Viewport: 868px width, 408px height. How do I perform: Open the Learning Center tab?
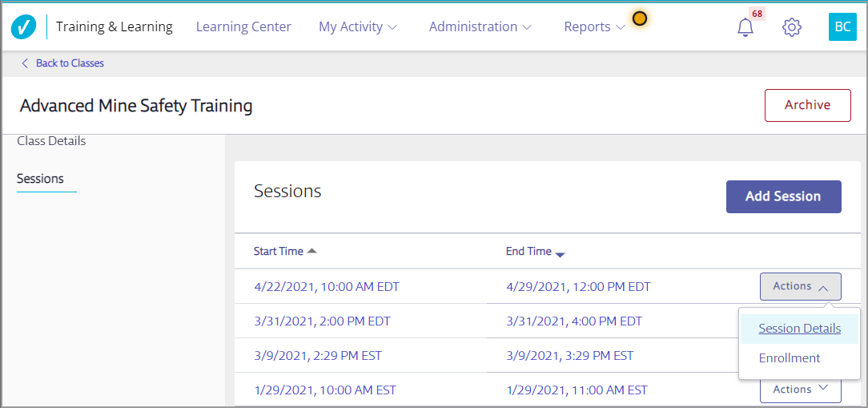pyautogui.click(x=243, y=26)
